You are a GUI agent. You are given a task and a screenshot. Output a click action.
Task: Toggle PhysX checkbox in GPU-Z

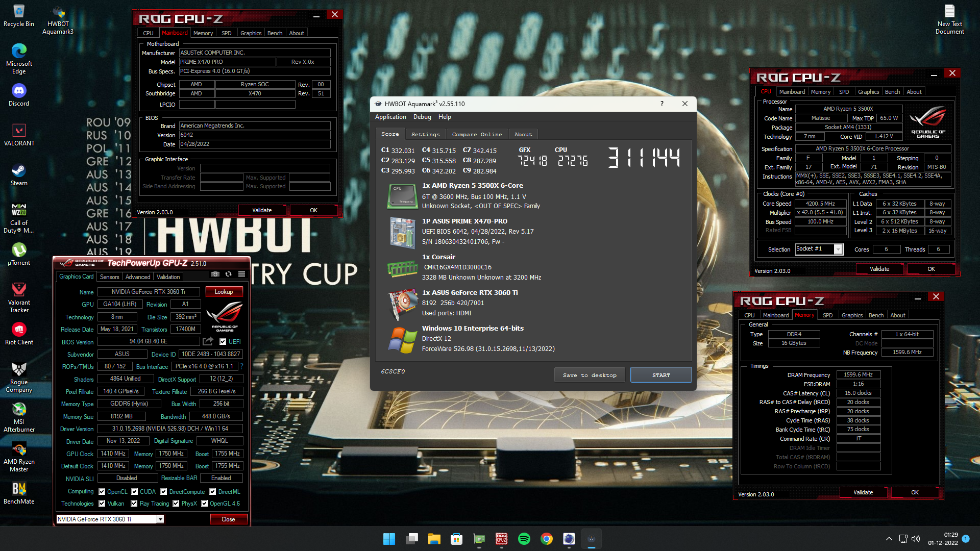[x=176, y=504]
